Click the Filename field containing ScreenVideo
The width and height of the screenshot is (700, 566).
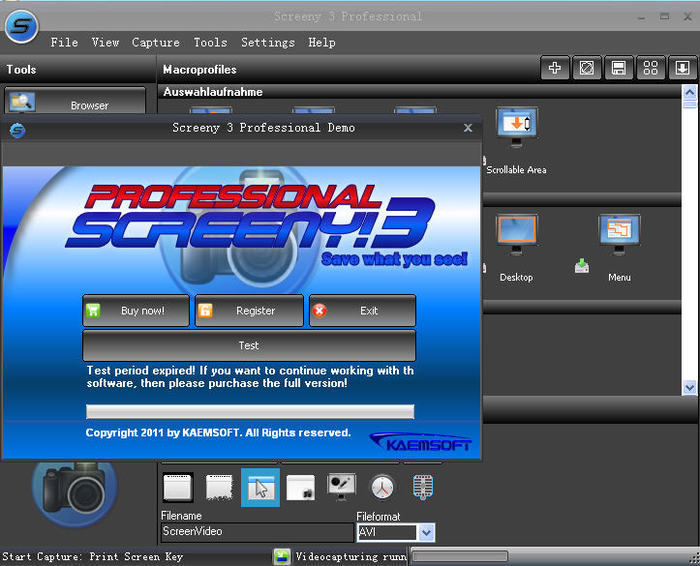click(x=257, y=532)
